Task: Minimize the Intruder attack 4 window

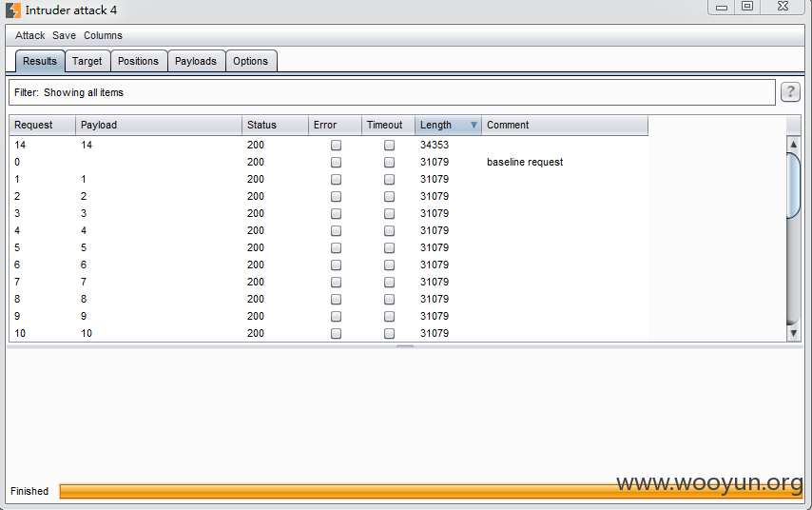Action: tap(722, 7)
